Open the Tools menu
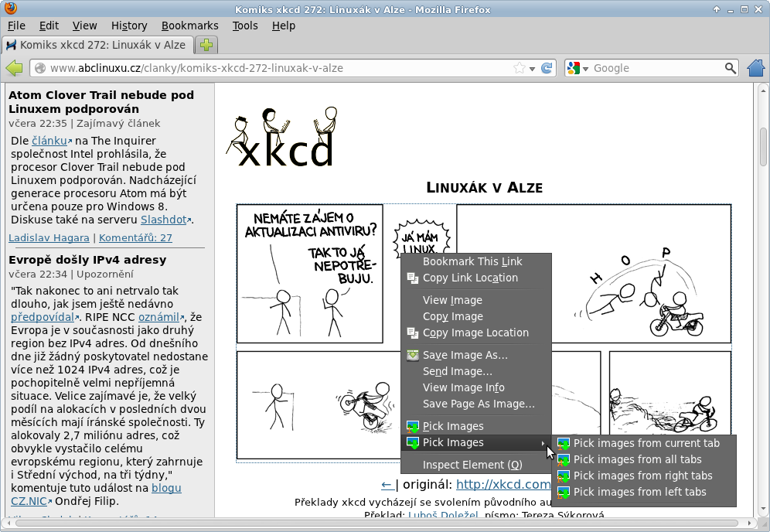Viewport: 770px width, 532px height. [245, 26]
